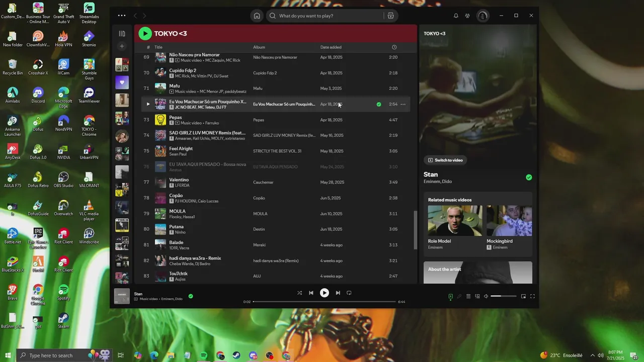
Task: Open the Browse icon in search bar
Action: (x=390, y=16)
